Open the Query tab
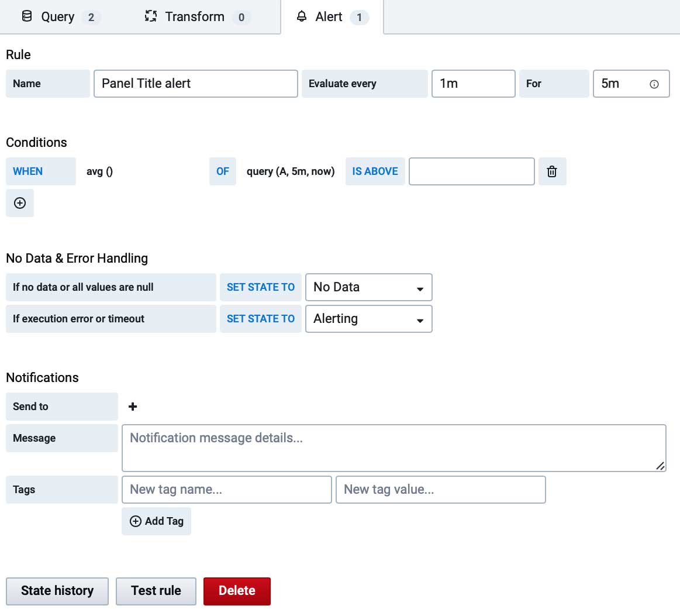This screenshot has height=616, width=680. tap(58, 17)
